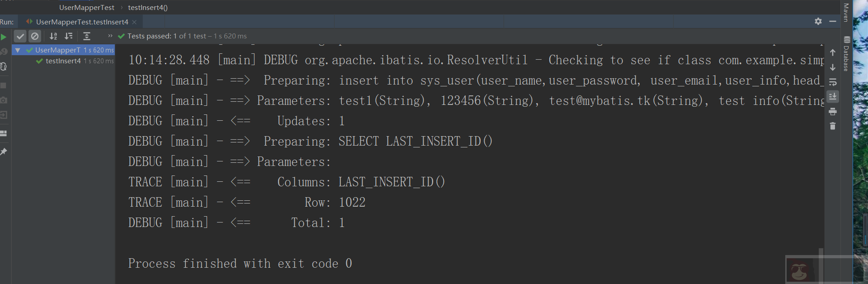Open Run panel settings gear
868x284 pixels.
click(x=818, y=21)
